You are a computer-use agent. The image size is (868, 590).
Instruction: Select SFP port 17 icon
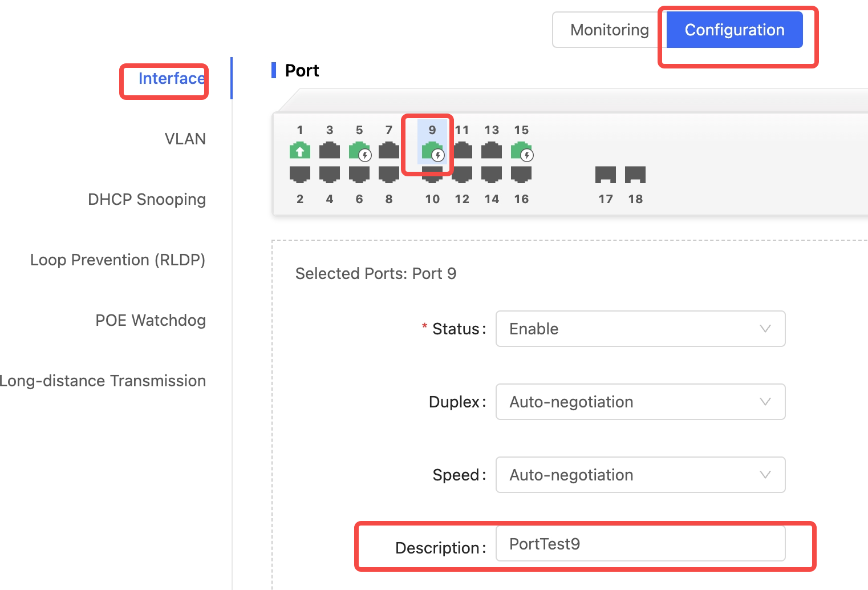click(606, 175)
